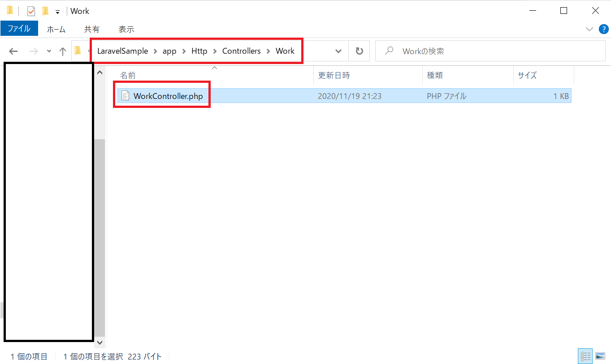
Task: Click the folder icon in the address bar
Action: tap(78, 51)
